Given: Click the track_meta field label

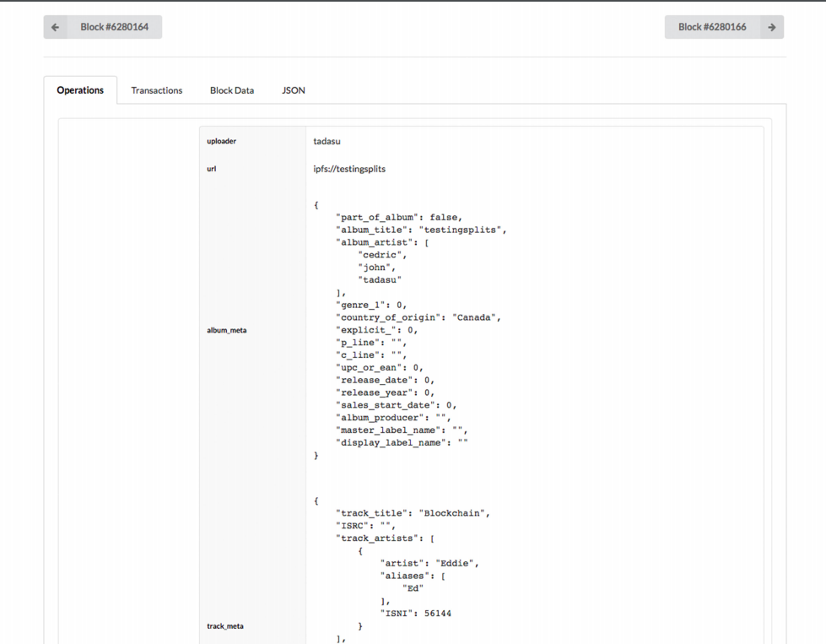Looking at the screenshot, I should coord(225,626).
